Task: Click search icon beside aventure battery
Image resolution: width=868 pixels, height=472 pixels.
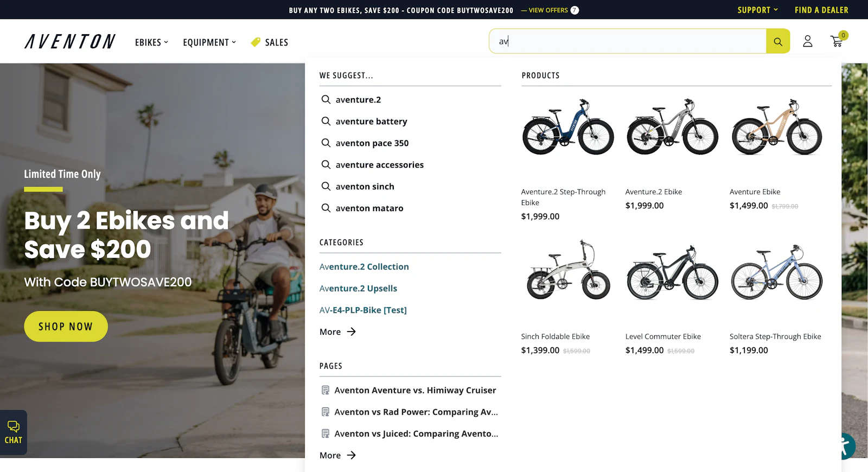Action: 326,121
